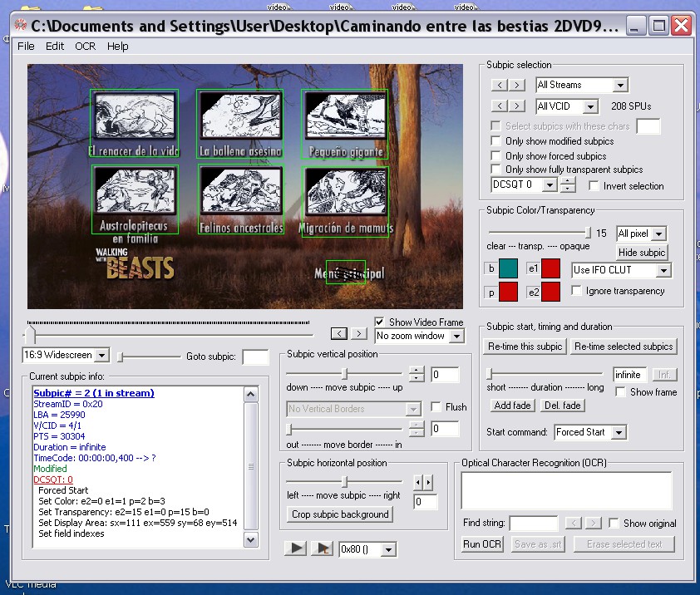Click the red e1 emphasis color swatch

(x=551, y=268)
